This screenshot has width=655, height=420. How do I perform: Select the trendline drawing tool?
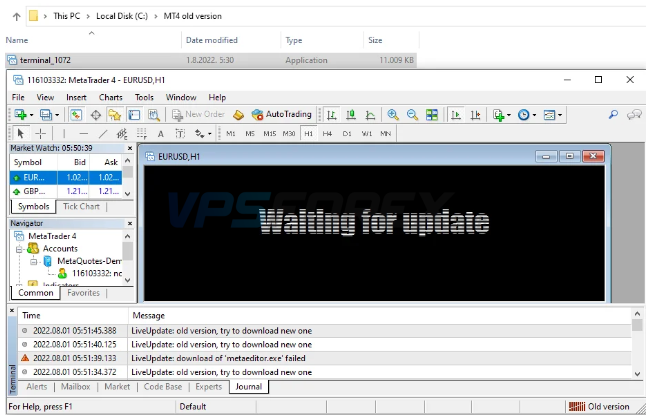click(103, 133)
